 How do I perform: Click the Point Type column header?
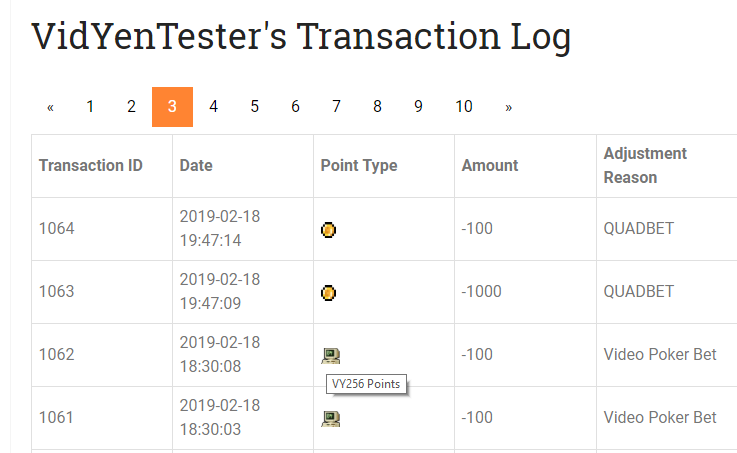[359, 165]
